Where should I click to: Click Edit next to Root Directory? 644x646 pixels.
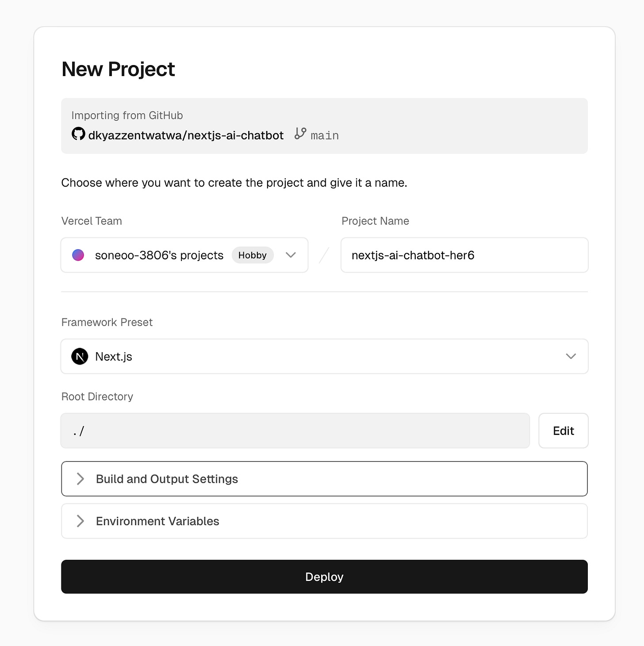563,431
